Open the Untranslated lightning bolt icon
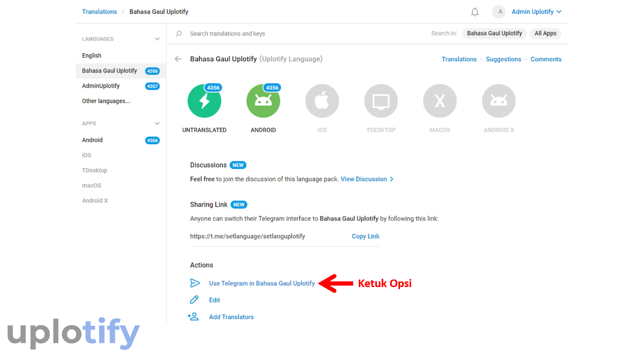This screenshot has width=644, height=357. point(204,101)
